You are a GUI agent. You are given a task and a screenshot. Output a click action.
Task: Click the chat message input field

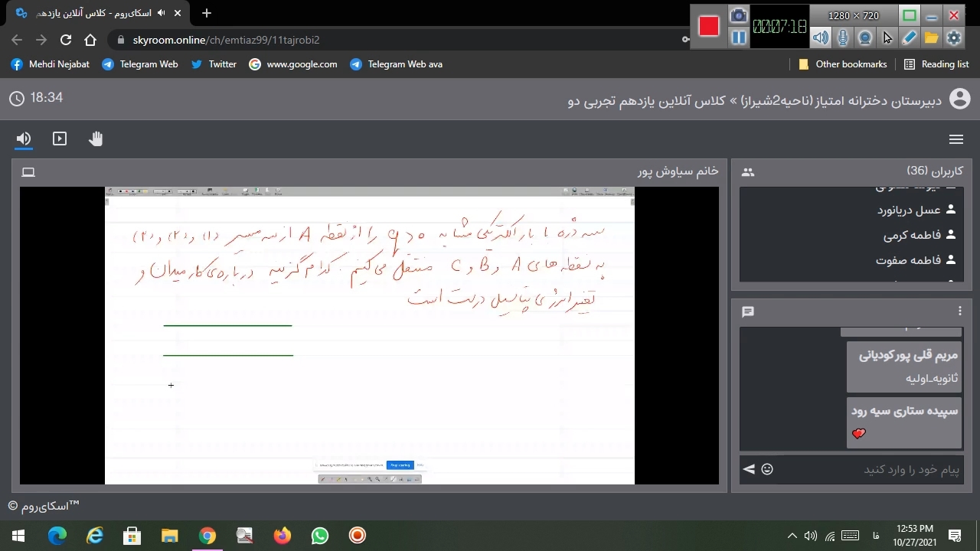[869, 469]
